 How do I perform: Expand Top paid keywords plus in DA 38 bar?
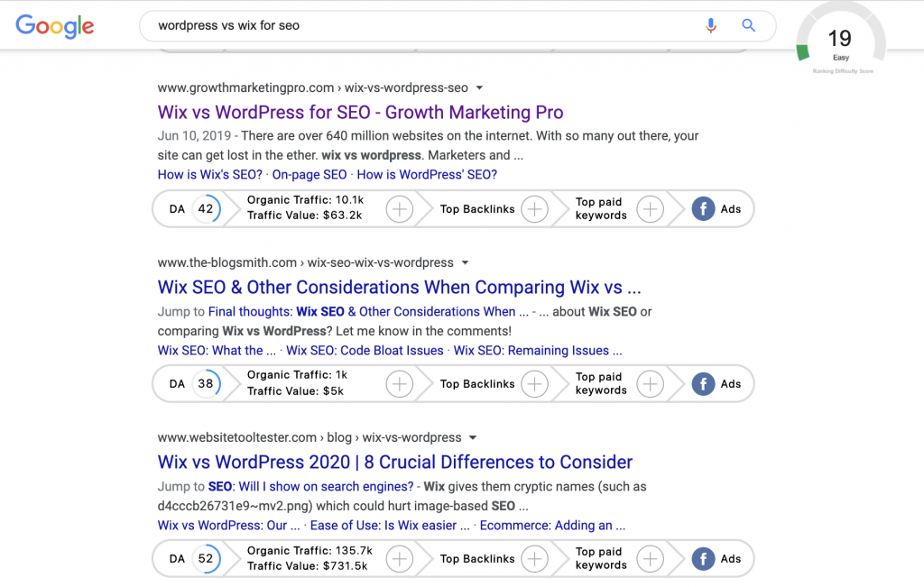click(x=650, y=384)
